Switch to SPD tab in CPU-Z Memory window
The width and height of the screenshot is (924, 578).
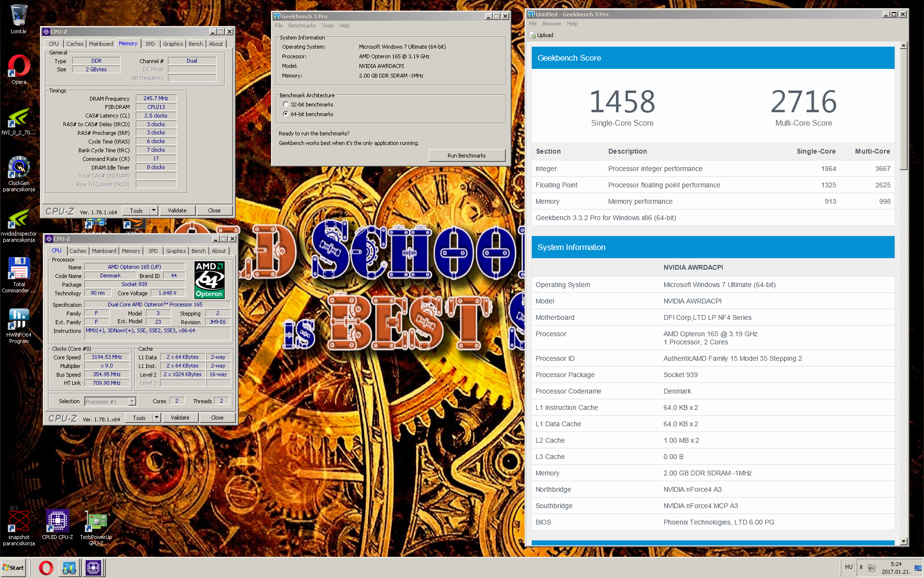tap(150, 44)
